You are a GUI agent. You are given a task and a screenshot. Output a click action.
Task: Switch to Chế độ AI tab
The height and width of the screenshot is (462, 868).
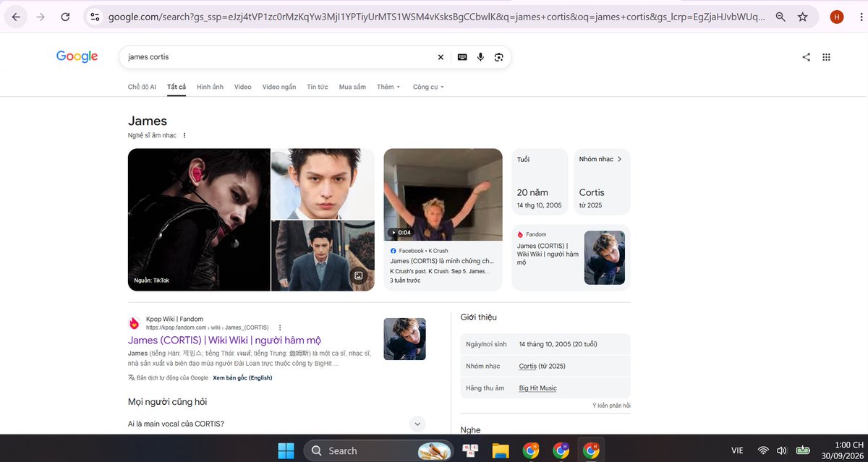142,87
